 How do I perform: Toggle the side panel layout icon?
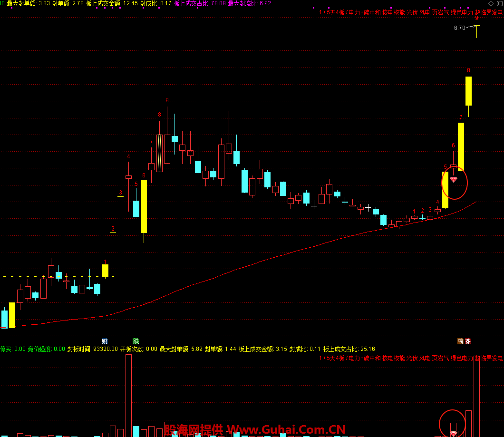(500, 3)
